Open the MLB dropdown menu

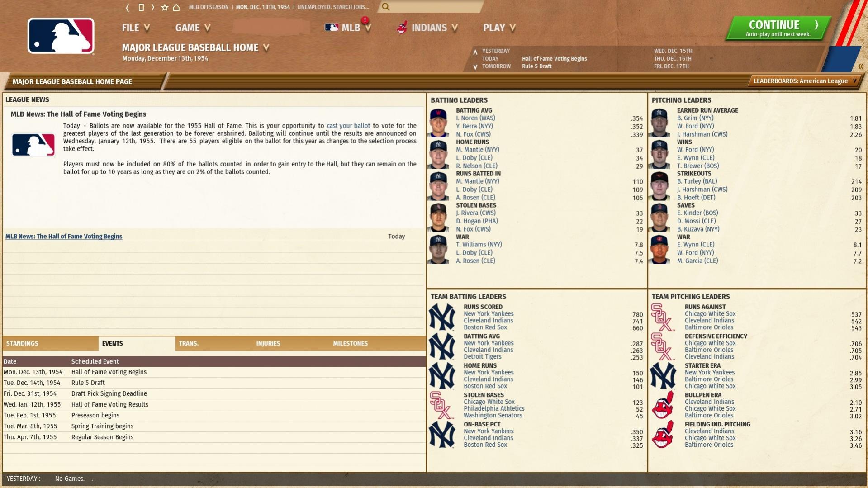coord(348,28)
